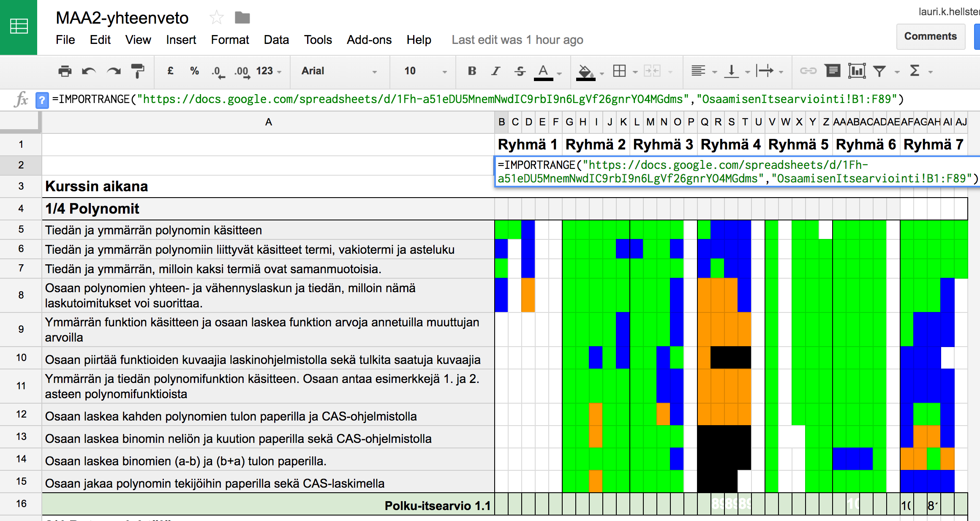Image resolution: width=980 pixels, height=521 pixels.
Task: Select the Paint format roller icon
Action: click(137, 71)
